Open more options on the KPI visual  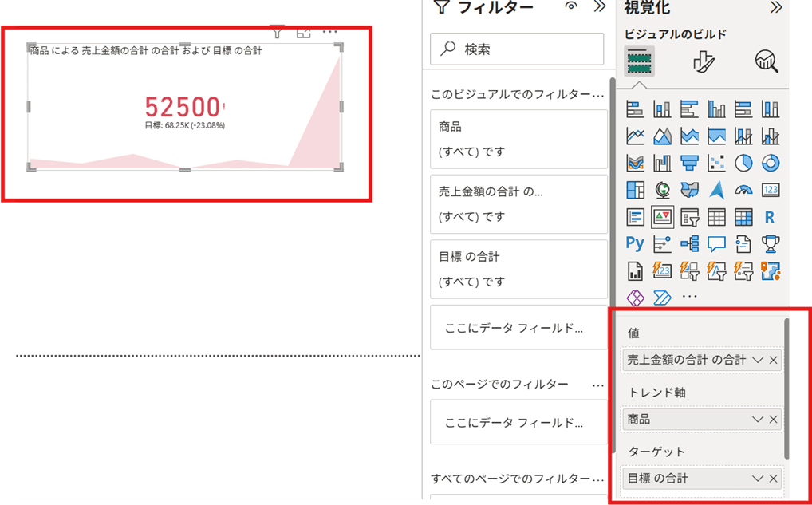pos(329,32)
